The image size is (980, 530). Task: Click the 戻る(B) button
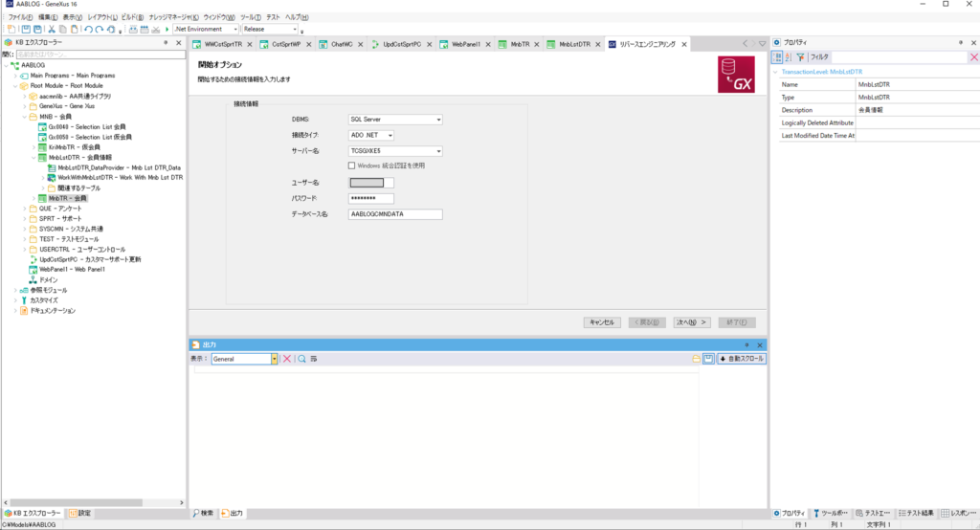[x=646, y=322]
